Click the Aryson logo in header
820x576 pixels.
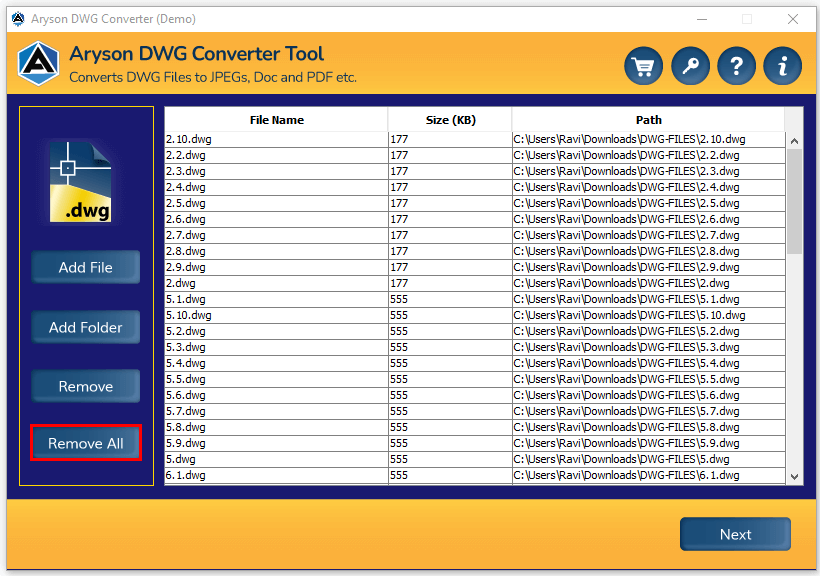pos(38,63)
